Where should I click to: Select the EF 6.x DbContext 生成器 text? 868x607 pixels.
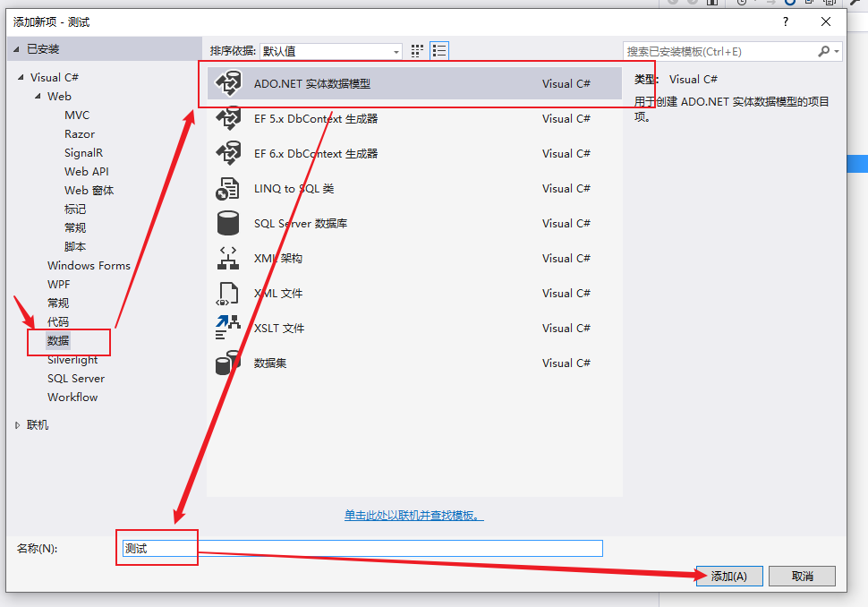click(316, 154)
